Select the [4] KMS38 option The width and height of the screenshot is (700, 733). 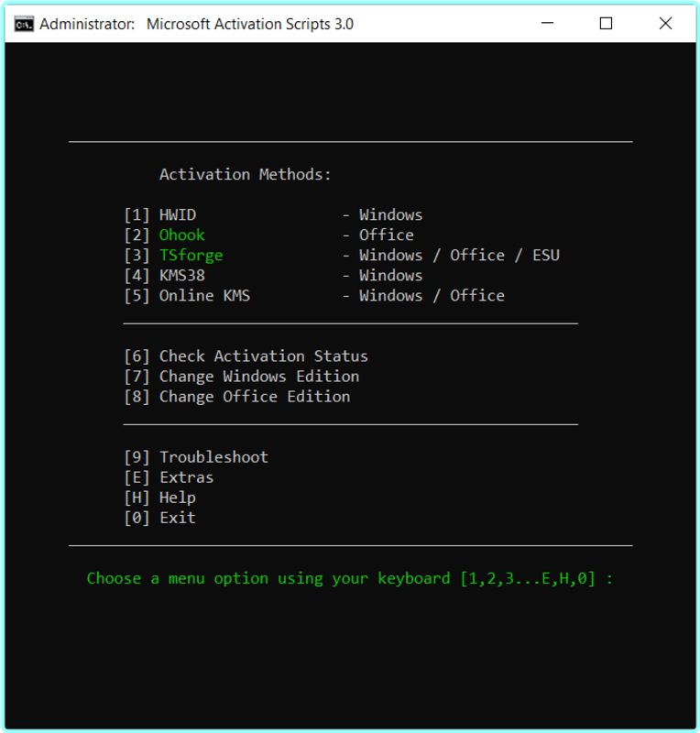(164, 276)
